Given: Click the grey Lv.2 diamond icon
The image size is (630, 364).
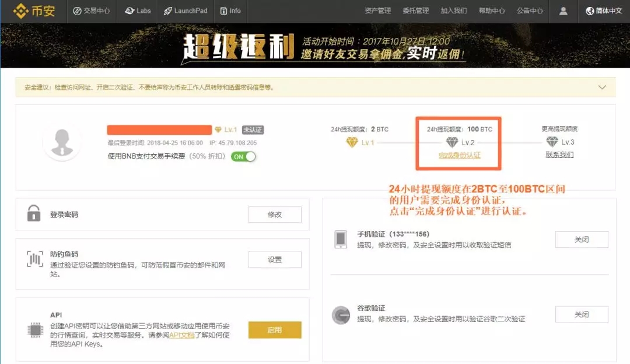Looking at the screenshot, I should pyautogui.click(x=452, y=142).
